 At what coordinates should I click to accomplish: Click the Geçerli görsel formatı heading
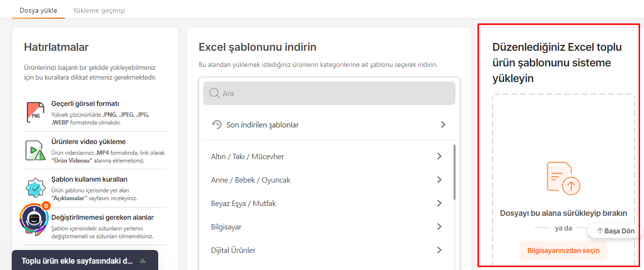(85, 104)
